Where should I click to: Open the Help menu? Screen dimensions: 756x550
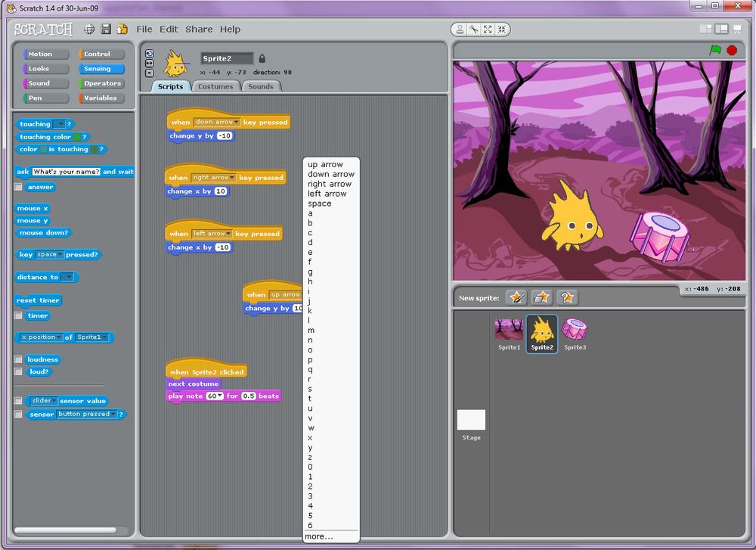coord(230,29)
